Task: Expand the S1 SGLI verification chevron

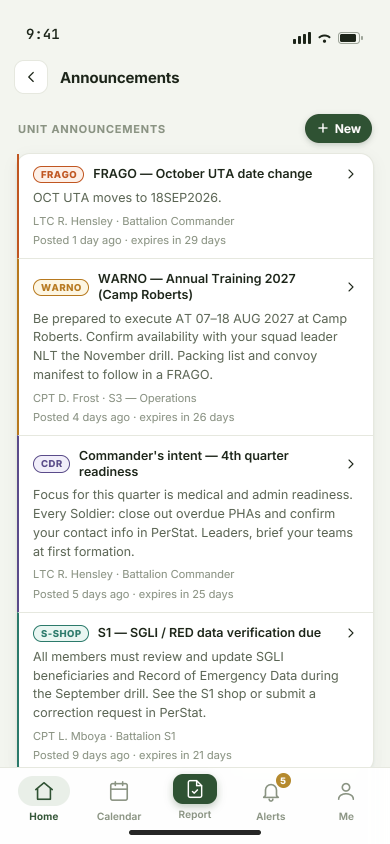Action: click(x=351, y=633)
